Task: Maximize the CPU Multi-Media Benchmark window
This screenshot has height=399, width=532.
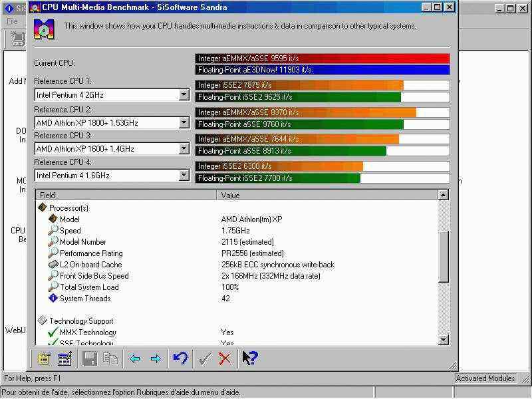Action: pyautogui.click(x=438, y=7)
